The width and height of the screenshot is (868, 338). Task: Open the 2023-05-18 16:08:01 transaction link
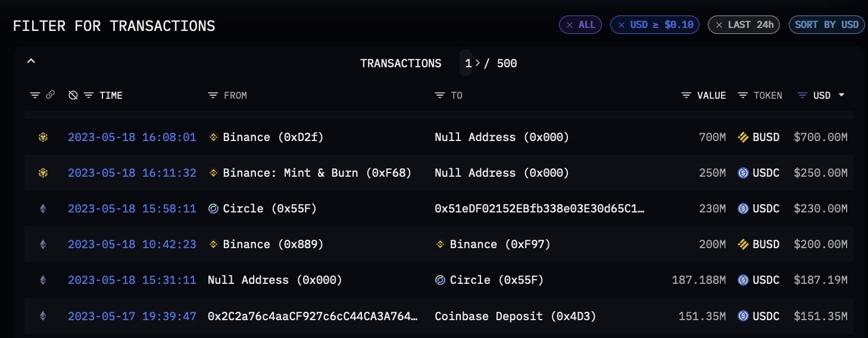[x=132, y=137]
